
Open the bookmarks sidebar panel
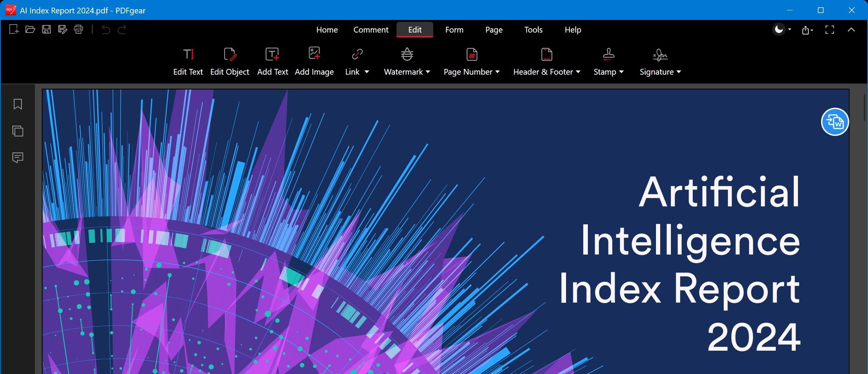pyautogui.click(x=18, y=104)
